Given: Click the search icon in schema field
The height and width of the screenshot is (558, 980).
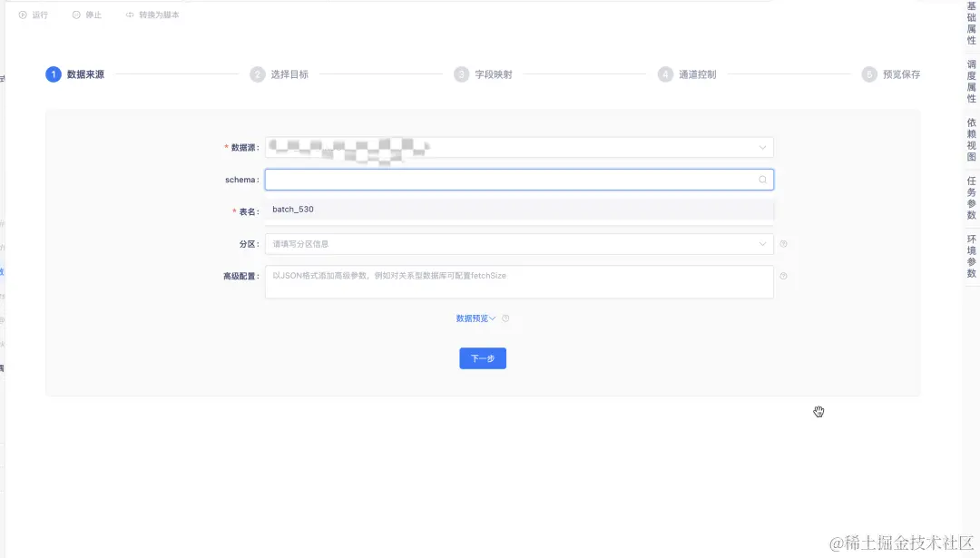Looking at the screenshot, I should pos(762,180).
